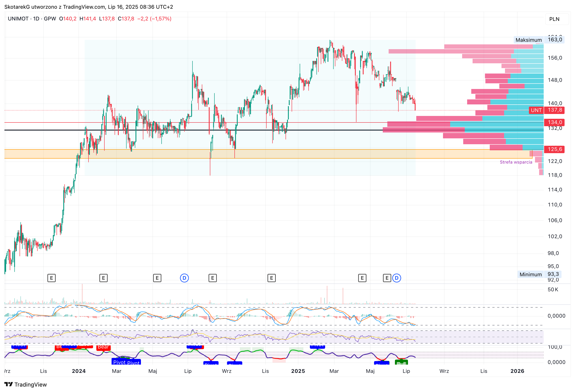Click the 148,0 price scale value
The width and height of the screenshot is (575, 392).
point(555,80)
